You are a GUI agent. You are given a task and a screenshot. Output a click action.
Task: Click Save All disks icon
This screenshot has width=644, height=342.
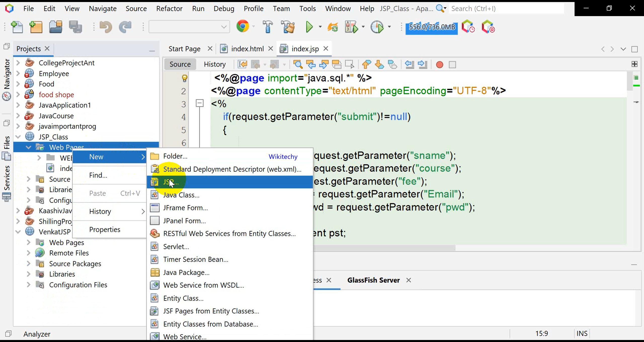(75, 27)
